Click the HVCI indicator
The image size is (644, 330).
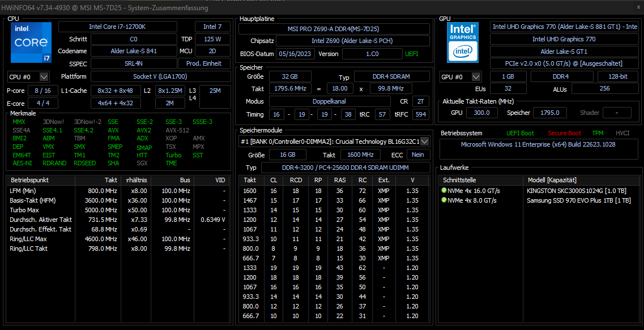point(622,133)
